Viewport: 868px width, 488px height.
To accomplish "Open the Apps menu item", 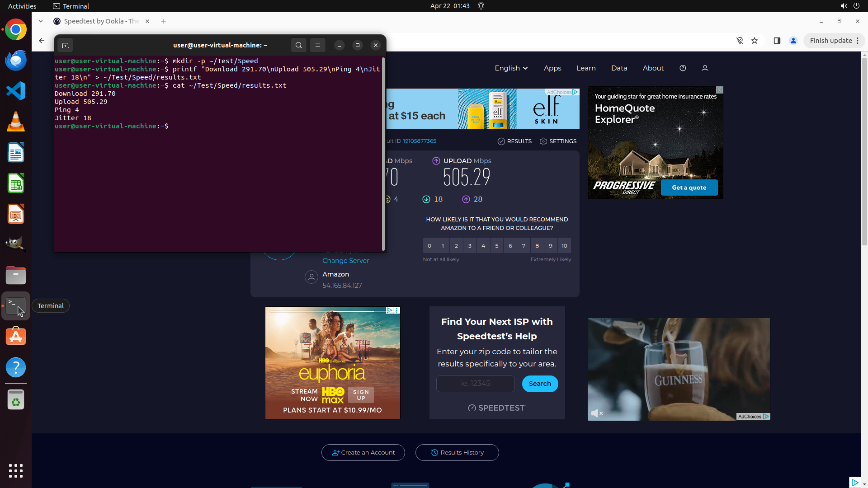I will pyautogui.click(x=552, y=68).
